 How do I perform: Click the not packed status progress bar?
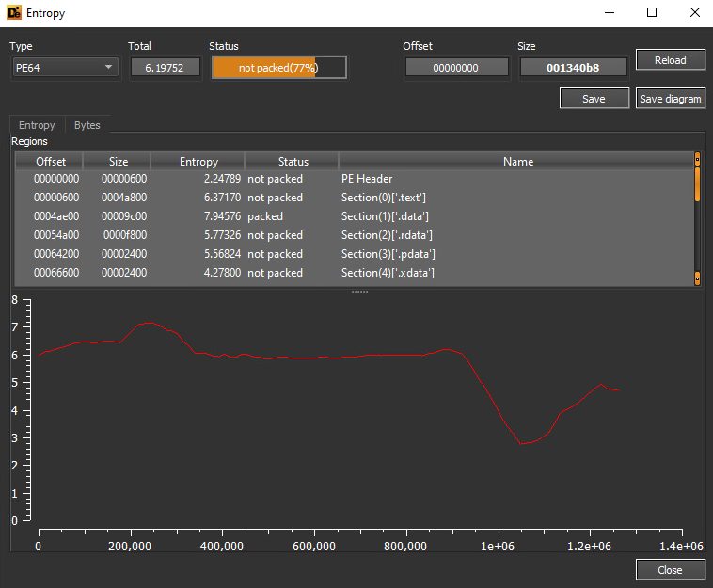tap(278, 68)
